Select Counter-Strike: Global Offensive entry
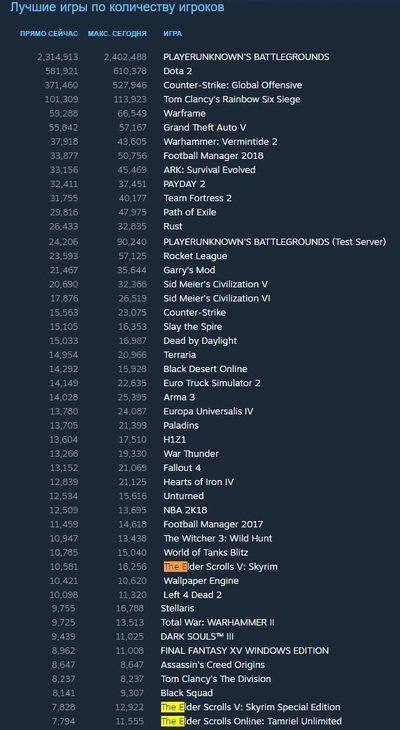 [232, 85]
